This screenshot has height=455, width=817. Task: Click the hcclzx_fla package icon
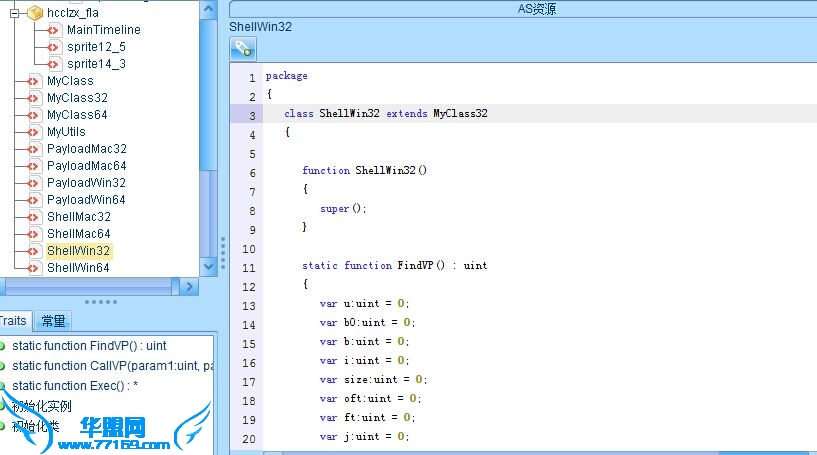point(35,13)
